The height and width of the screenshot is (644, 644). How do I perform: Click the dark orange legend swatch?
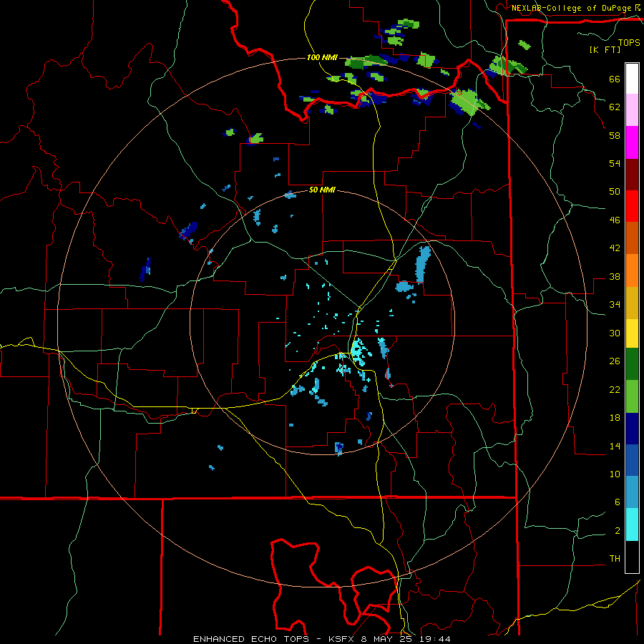pos(632,238)
